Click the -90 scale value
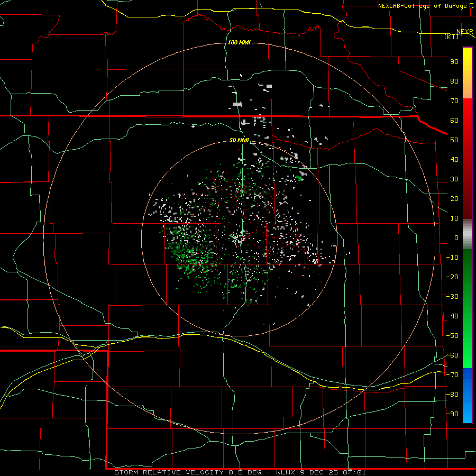Image resolution: width=476 pixels, height=476 pixels. point(452,414)
